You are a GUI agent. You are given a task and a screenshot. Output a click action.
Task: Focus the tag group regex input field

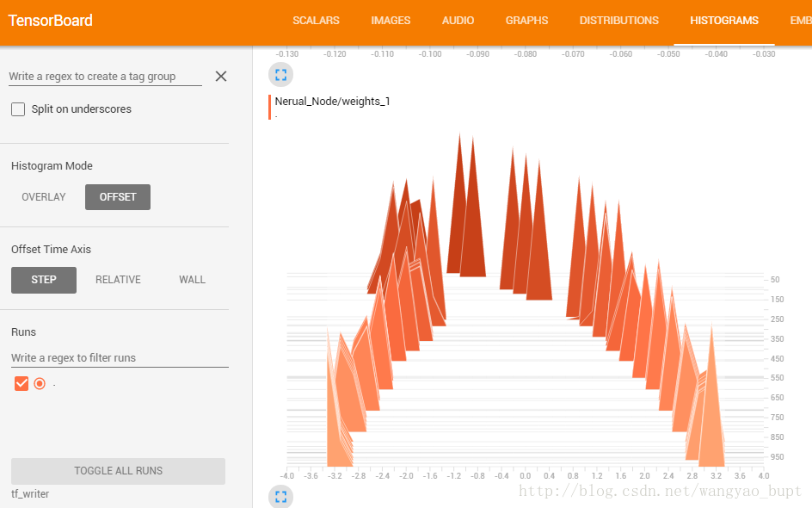105,77
